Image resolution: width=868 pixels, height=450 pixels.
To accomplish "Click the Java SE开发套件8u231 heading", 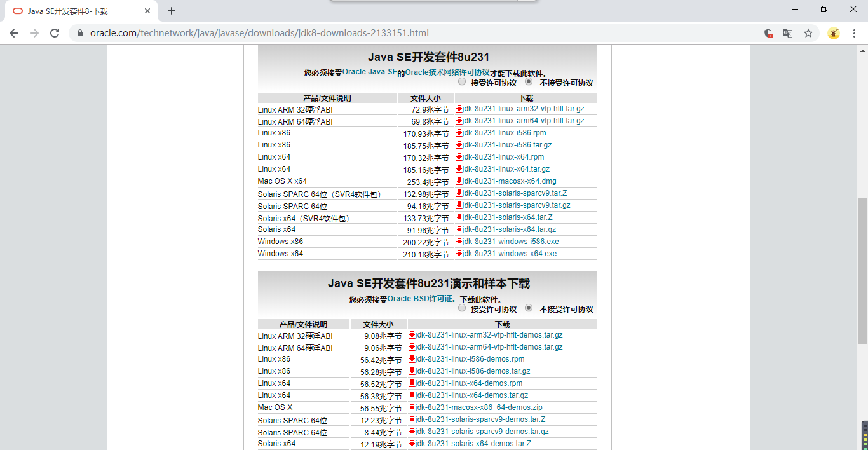I will (x=428, y=57).
